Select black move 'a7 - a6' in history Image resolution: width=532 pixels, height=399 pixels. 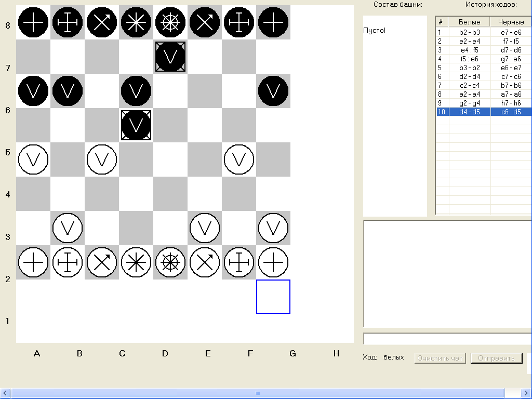[x=511, y=94]
